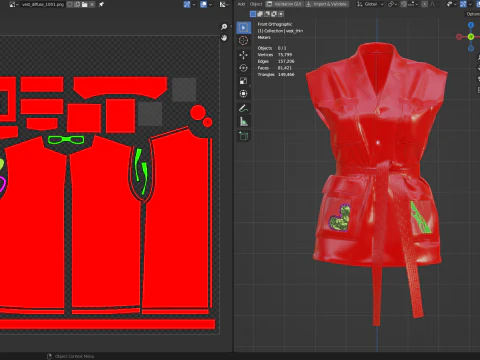The width and height of the screenshot is (480, 360).
Task: Click red X axis on navigation gizmo
Action: click(459, 37)
